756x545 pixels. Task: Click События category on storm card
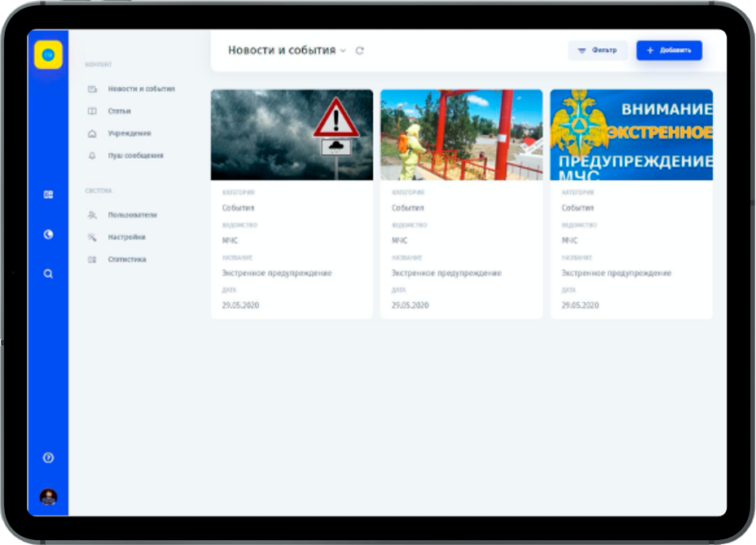click(238, 208)
